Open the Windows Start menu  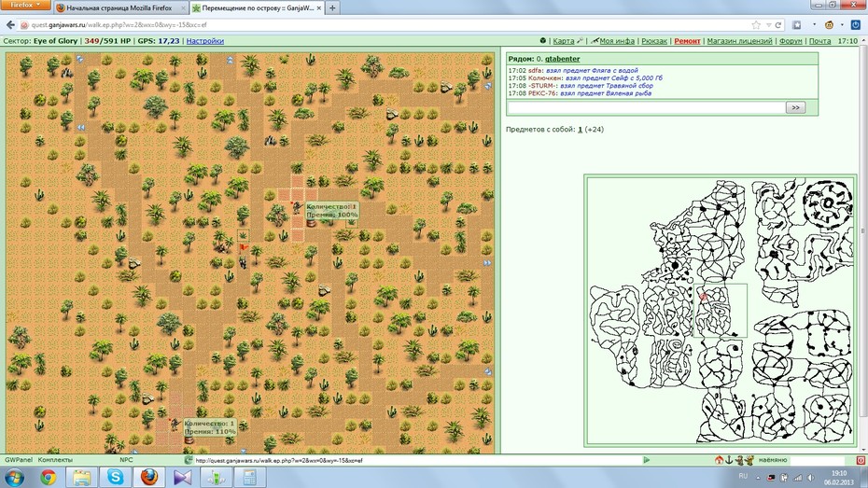14,477
